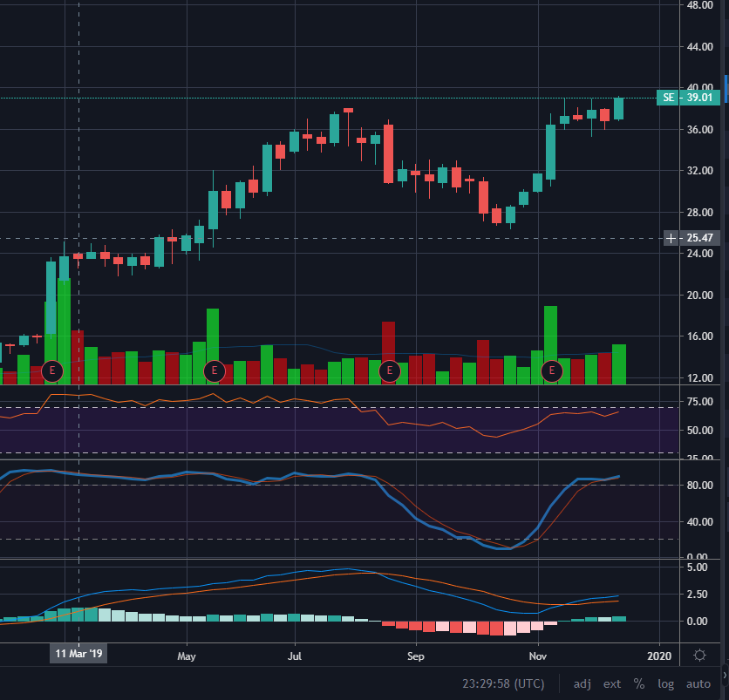Click the 20.00 price axis label
Image resolution: width=729 pixels, height=700 pixels.
click(699, 295)
